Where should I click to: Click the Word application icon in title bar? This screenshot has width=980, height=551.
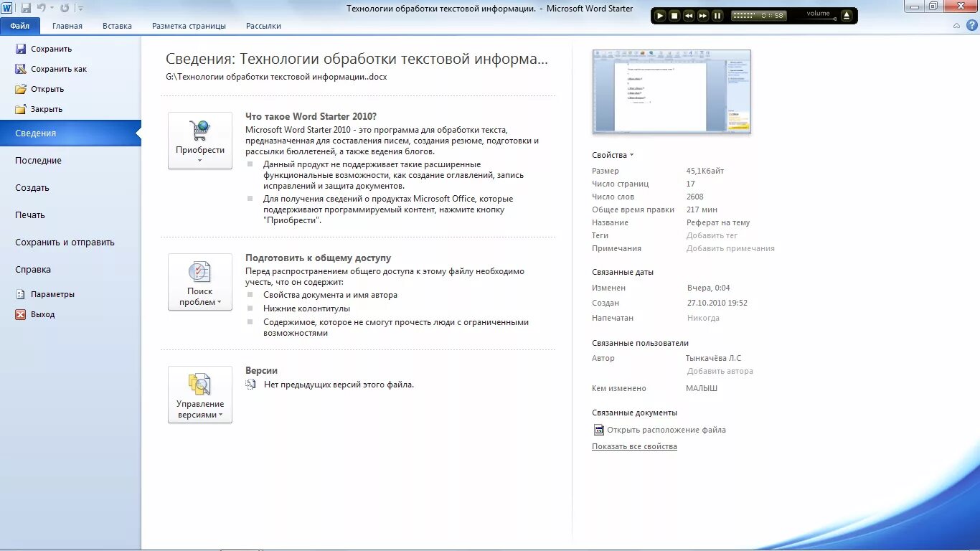point(6,7)
